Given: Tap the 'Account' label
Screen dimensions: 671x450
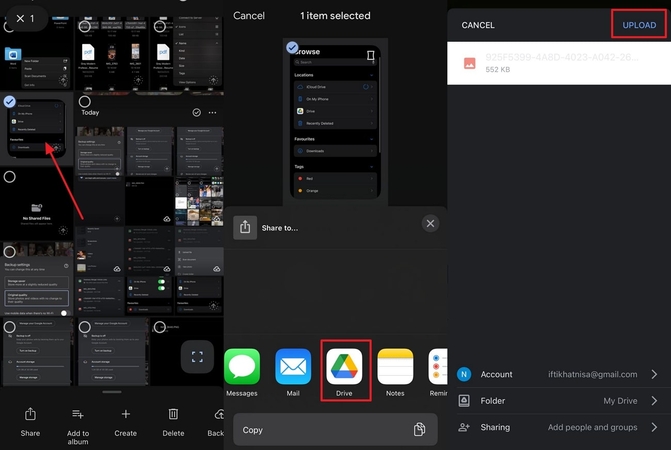Looking at the screenshot, I should coord(496,374).
